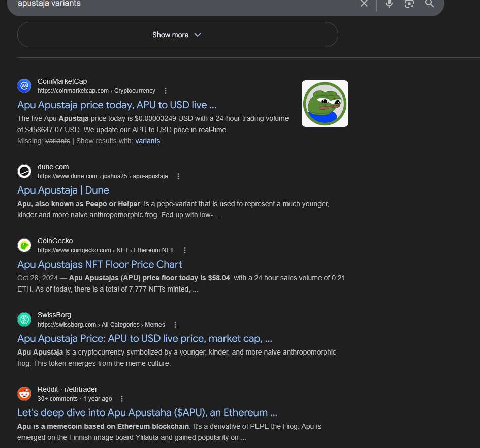
Task: Click into the search field text
Action: 49,3
